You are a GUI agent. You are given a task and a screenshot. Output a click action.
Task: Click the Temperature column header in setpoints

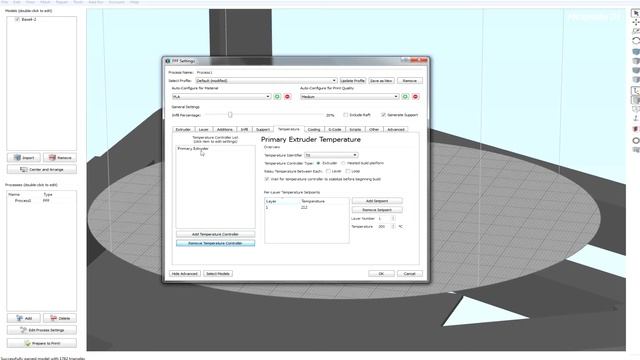324,201
